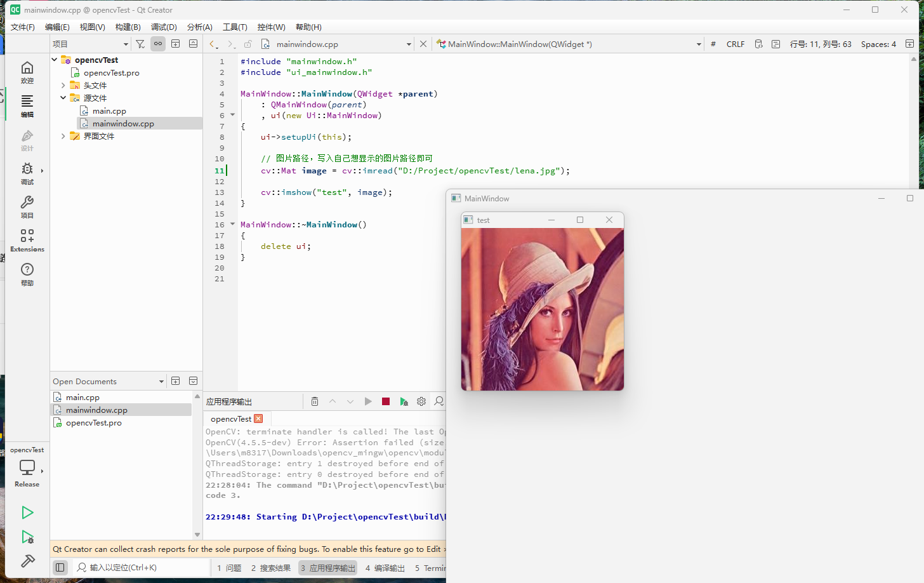Open the 编译输出 panel
The height and width of the screenshot is (583, 924).
385,568
